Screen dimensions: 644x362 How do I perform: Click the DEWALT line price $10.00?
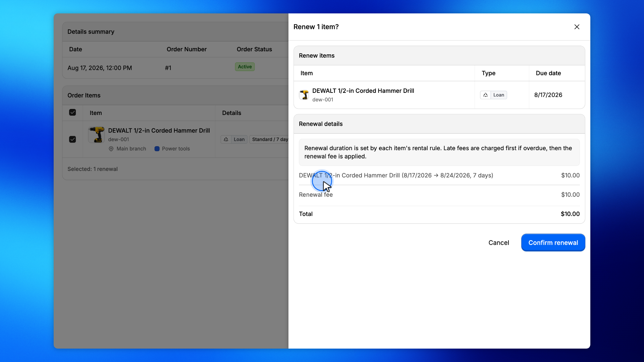click(570, 175)
